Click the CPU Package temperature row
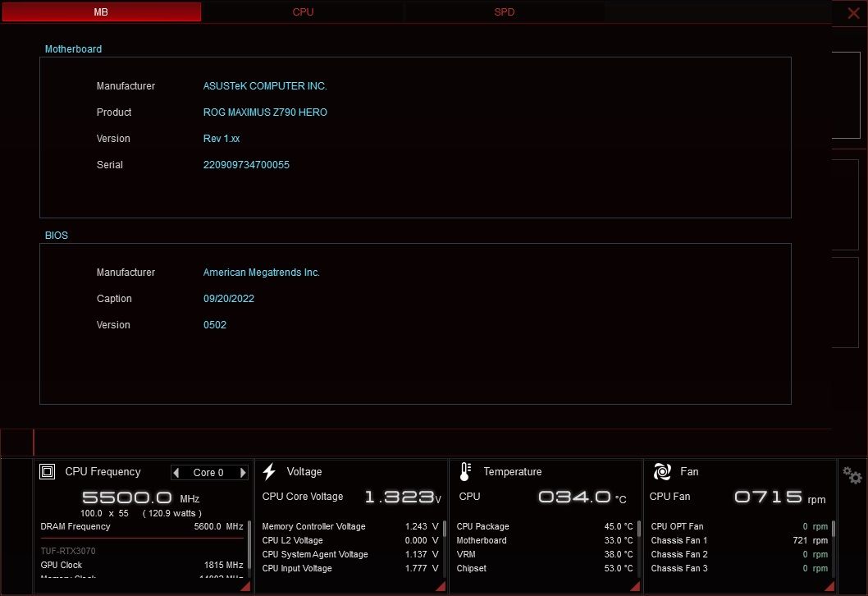Image resolution: width=868 pixels, height=596 pixels. click(x=544, y=526)
